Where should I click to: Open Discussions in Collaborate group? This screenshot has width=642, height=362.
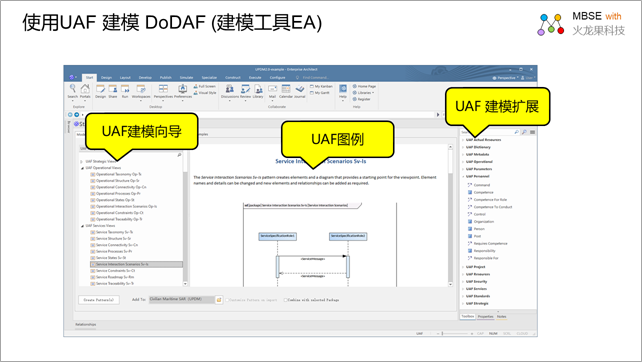click(230, 91)
